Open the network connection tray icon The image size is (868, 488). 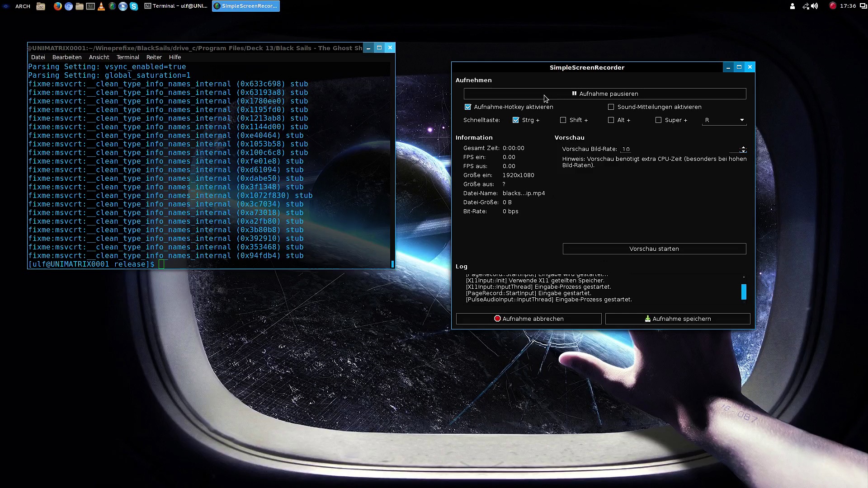click(806, 6)
